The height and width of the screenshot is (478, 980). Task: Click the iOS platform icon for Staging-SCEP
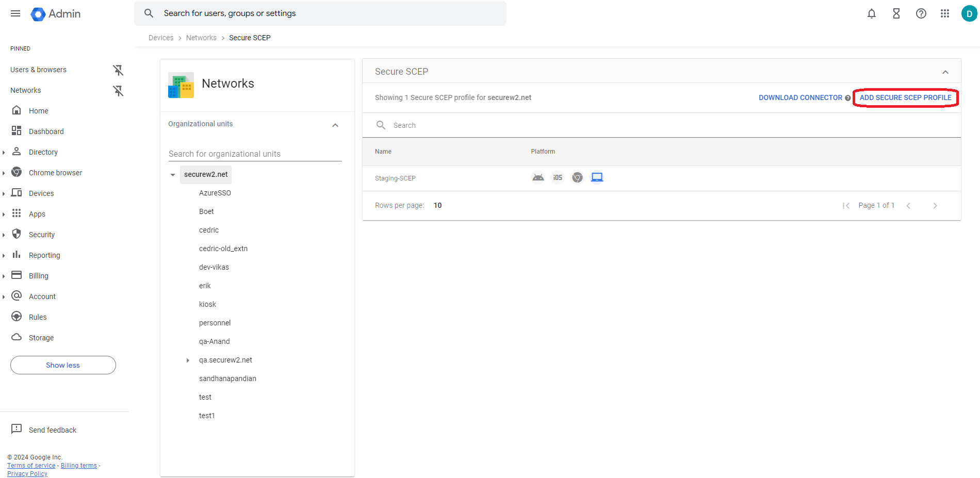point(558,178)
